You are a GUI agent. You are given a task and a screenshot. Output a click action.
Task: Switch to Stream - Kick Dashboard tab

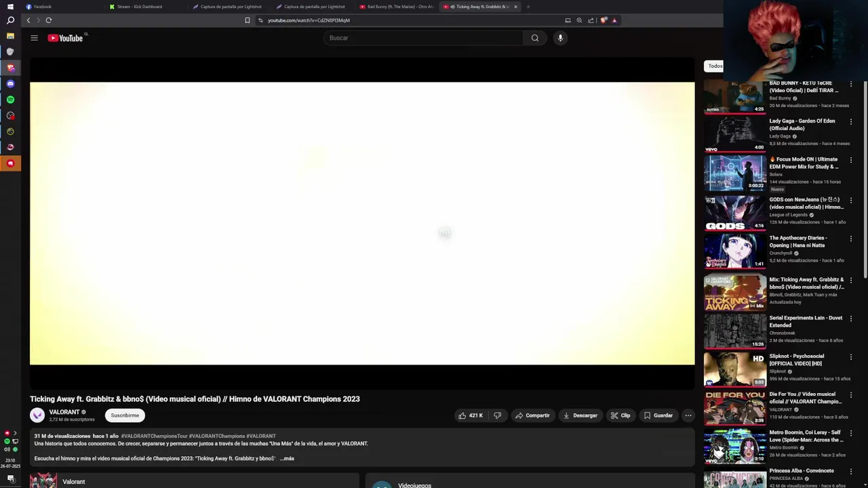(146, 7)
